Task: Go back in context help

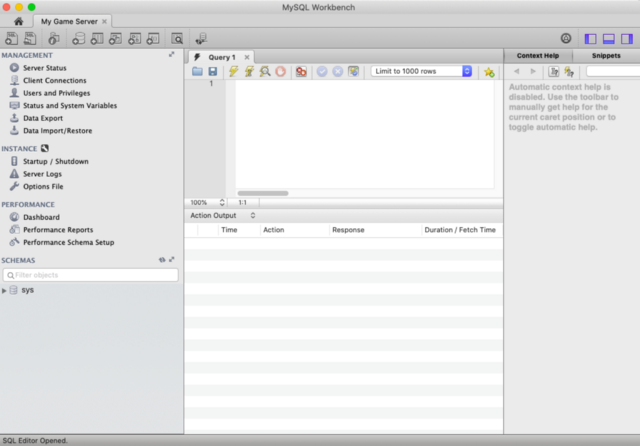Action: point(517,71)
